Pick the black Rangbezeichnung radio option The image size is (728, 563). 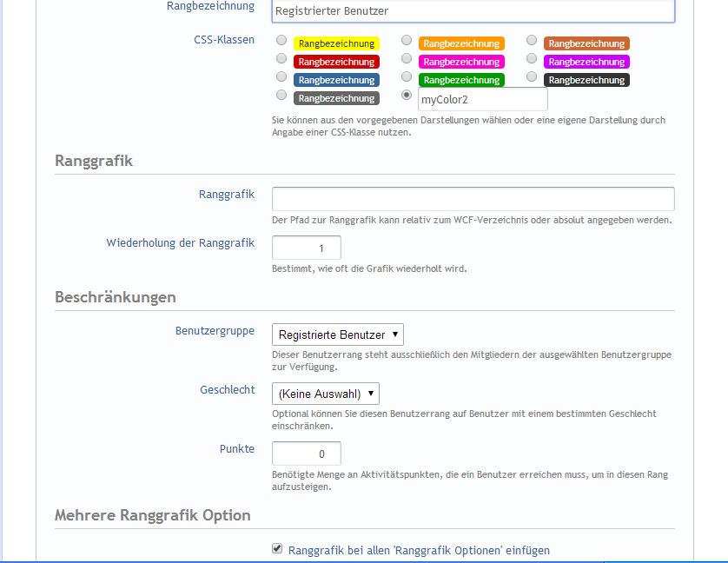532,77
